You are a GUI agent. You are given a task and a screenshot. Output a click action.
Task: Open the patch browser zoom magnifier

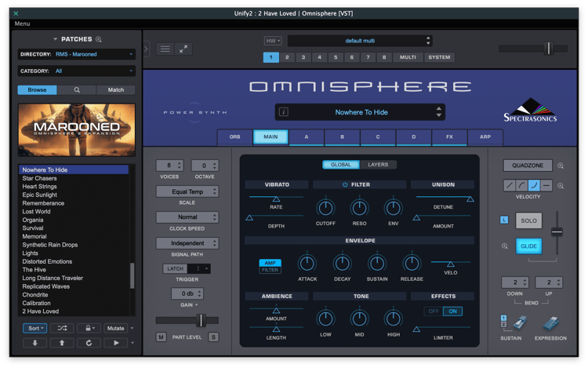(99, 39)
